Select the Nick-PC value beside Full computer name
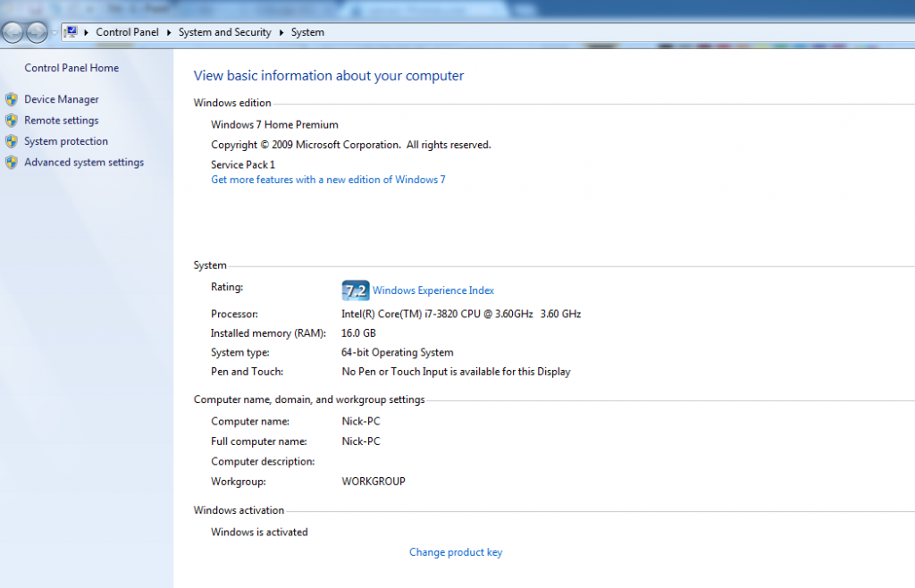Screen dimensions: 915x588 tap(361, 441)
